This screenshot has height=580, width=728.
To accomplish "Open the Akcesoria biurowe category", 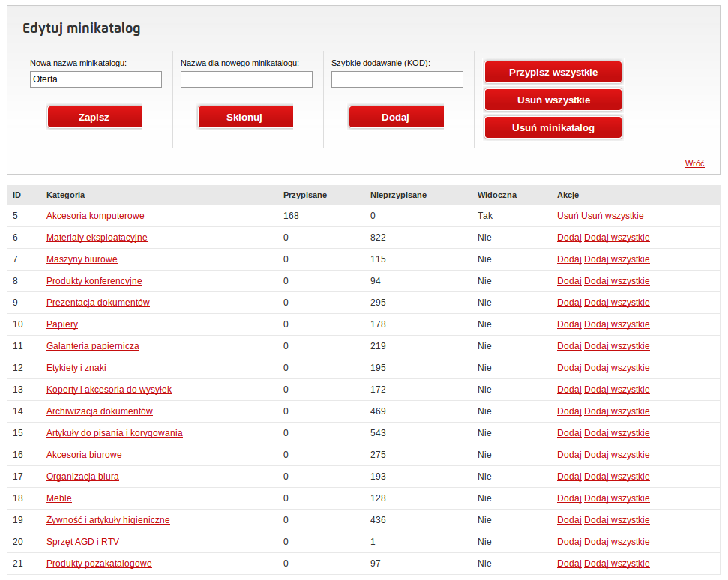I will [84, 455].
